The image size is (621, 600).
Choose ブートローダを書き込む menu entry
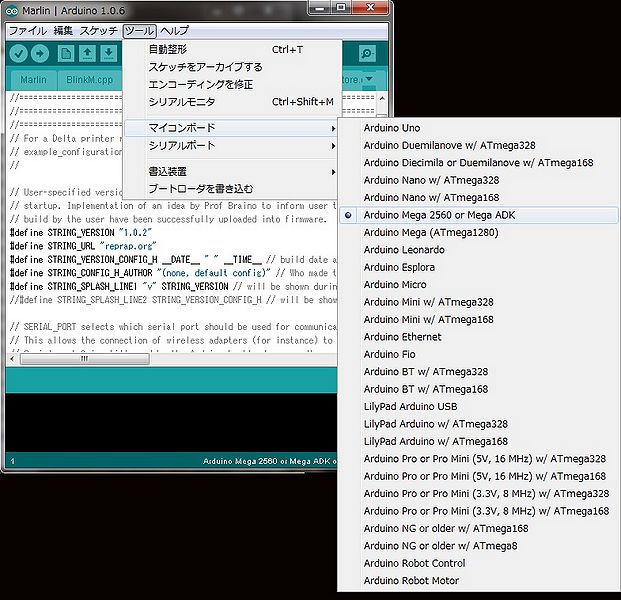pyautogui.click(x=231, y=189)
